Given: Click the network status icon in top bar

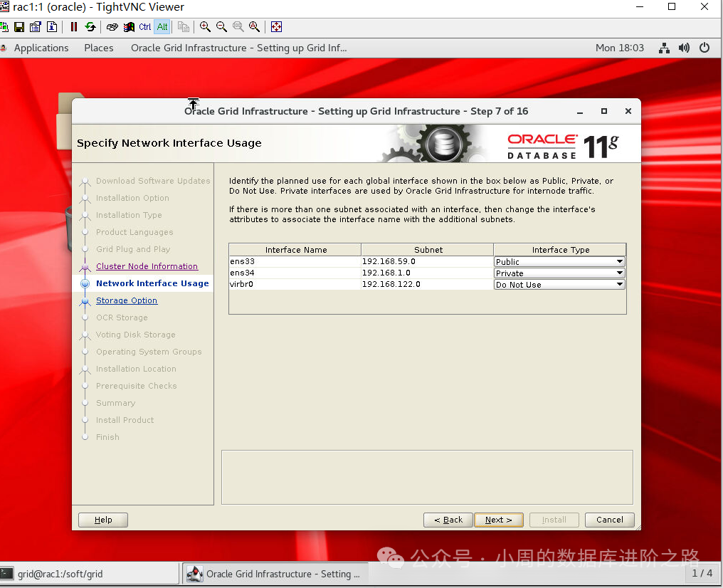Looking at the screenshot, I should [x=664, y=48].
